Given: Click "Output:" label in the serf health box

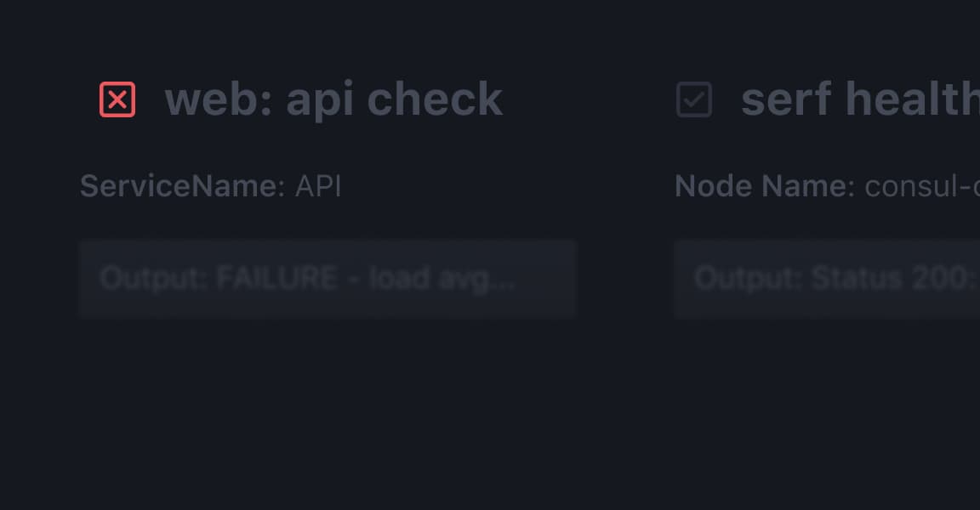Looking at the screenshot, I should tap(748, 279).
